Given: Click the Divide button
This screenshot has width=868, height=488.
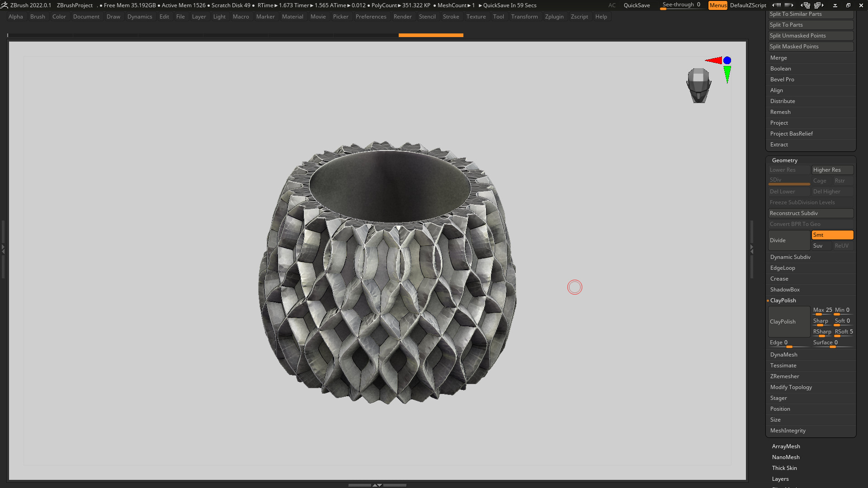Looking at the screenshot, I should tap(789, 240).
